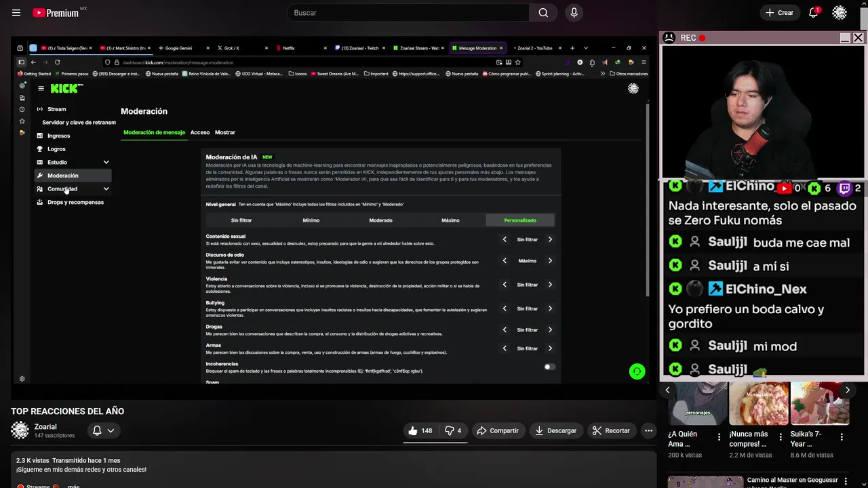Raise the Armas filter with right arrow

click(550, 348)
